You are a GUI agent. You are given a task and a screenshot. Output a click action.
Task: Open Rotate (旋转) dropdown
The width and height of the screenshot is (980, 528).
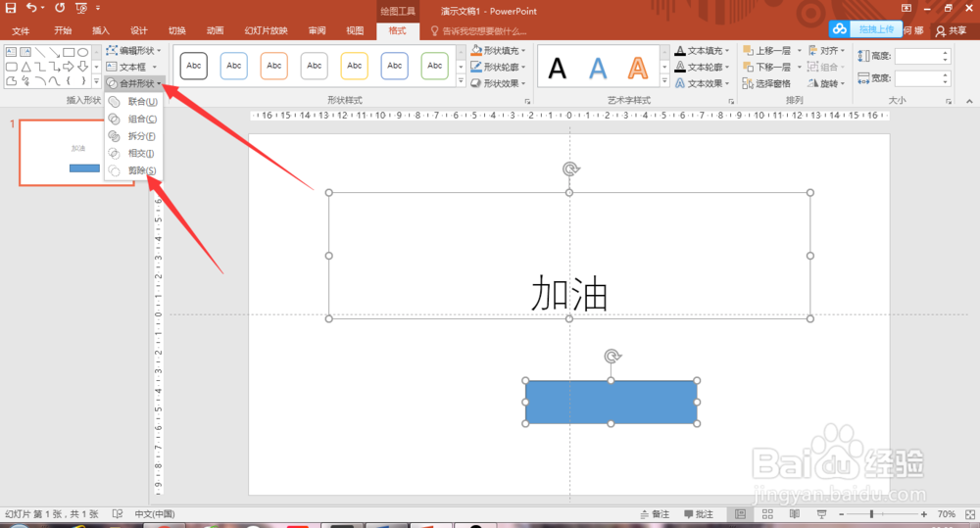point(826,83)
